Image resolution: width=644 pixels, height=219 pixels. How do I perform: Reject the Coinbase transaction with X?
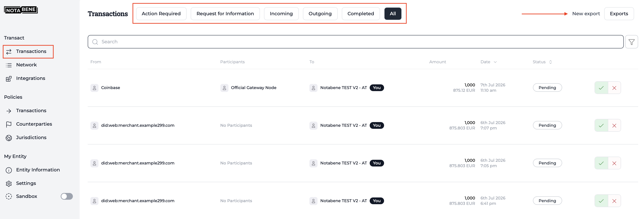coord(614,88)
